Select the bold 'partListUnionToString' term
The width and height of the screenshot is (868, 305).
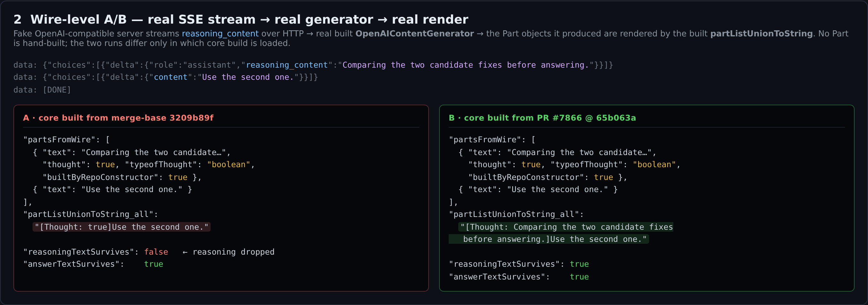point(761,34)
